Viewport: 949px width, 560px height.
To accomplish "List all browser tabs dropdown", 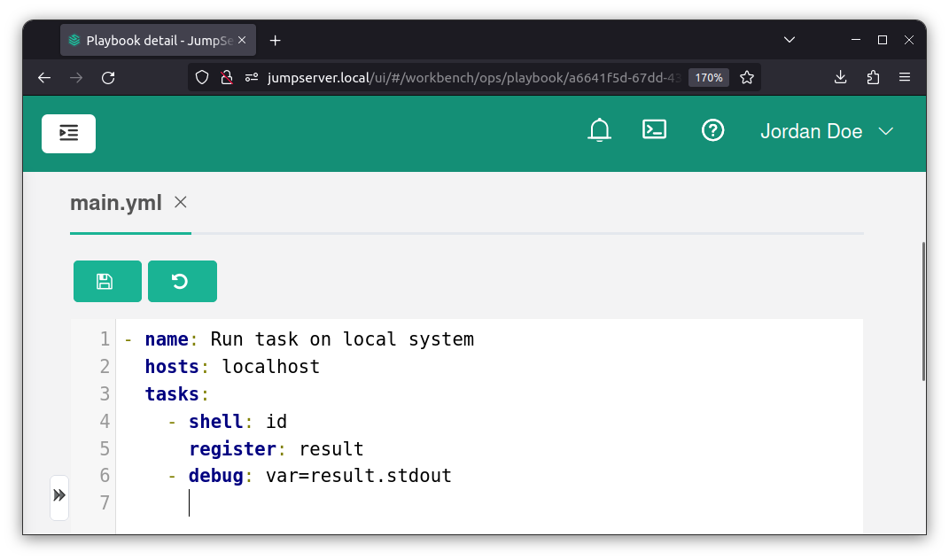I will pos(790,40).
